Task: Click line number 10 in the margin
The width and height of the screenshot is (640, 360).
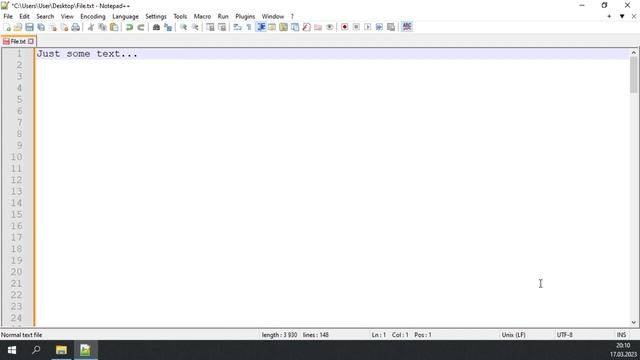Action: coord(17,157)
